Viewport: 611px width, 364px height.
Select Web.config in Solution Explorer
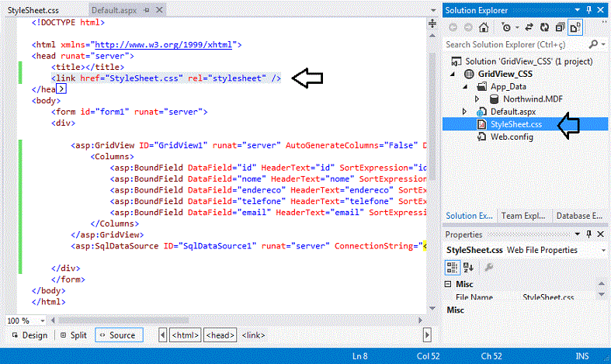(512, 137)
